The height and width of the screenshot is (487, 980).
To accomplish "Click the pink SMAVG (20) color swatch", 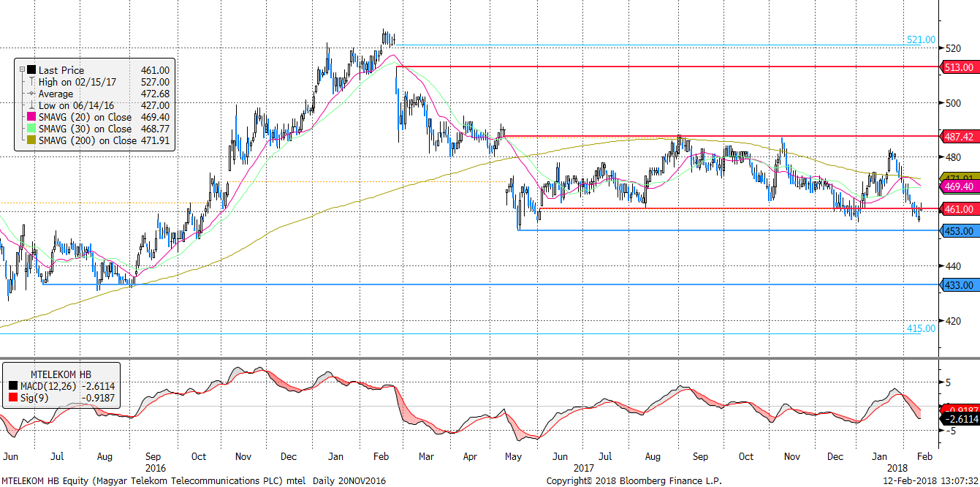I will [31, 117].
